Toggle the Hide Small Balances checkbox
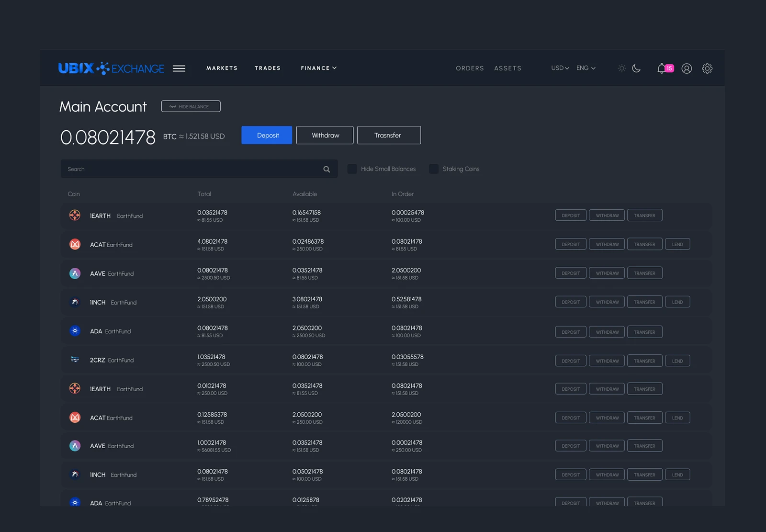Screen dimensions: 766x532 (352, 169)
